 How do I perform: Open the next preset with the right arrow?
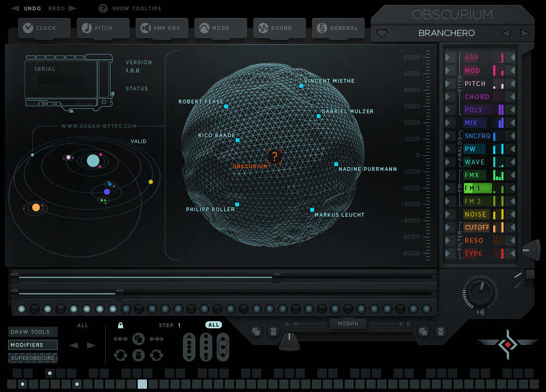click(524, 33)
